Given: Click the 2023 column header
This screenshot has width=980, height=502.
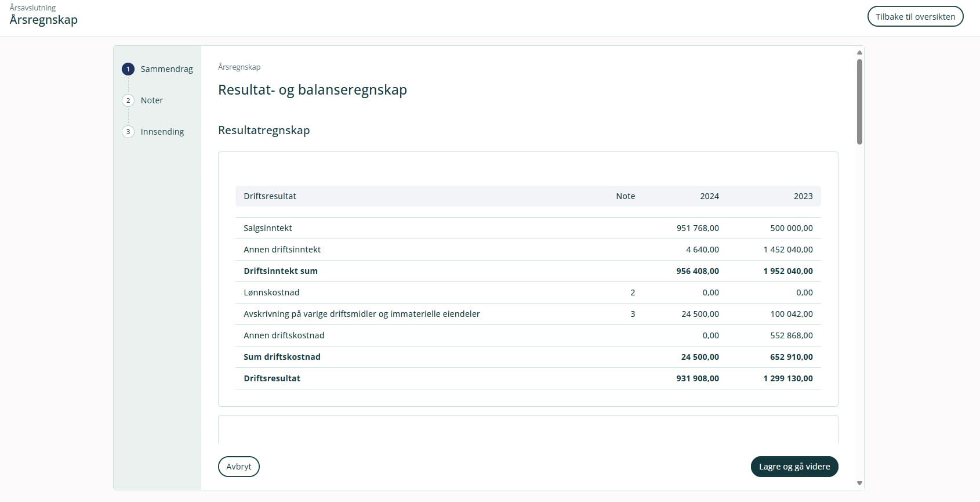Looking at the screenshot, I should pyautogui.click(x=803, y=196).
